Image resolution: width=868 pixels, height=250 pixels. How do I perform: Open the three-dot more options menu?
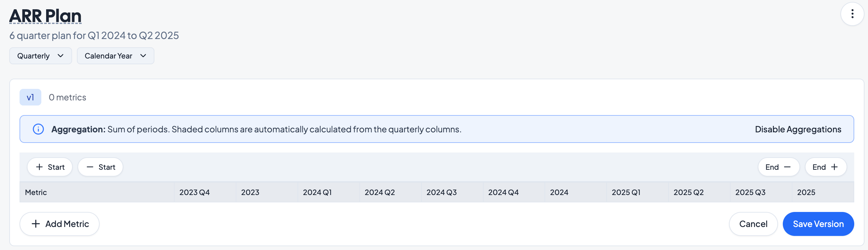point(852,14)
